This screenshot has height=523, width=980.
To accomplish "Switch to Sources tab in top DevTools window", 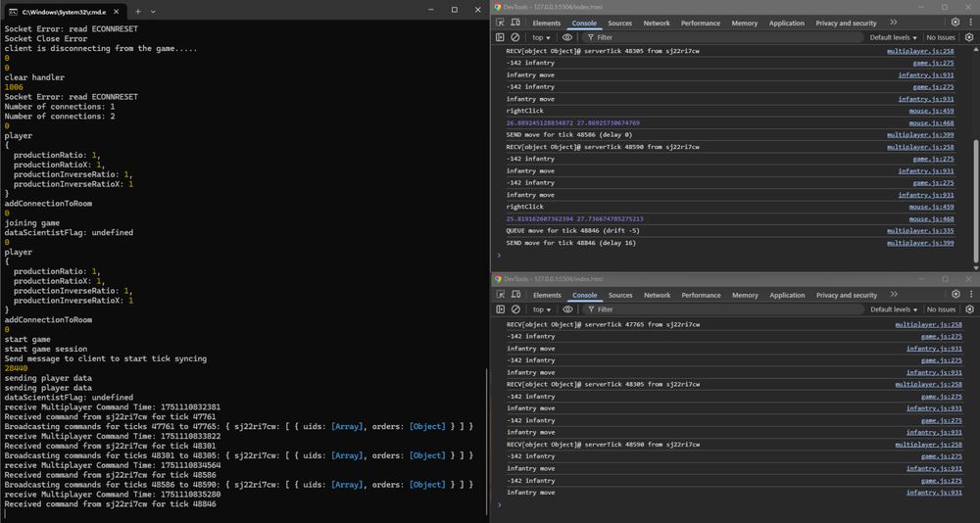I will tap(620, 24).
